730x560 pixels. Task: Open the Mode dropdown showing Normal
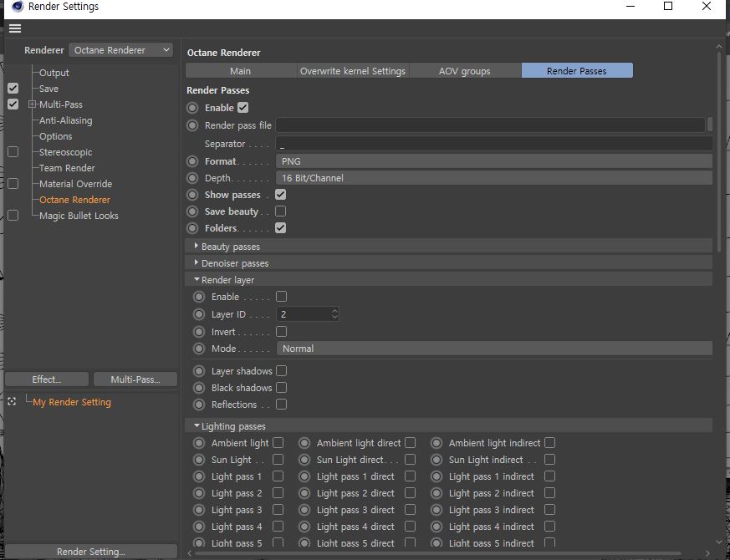click(x=494, y=349)
